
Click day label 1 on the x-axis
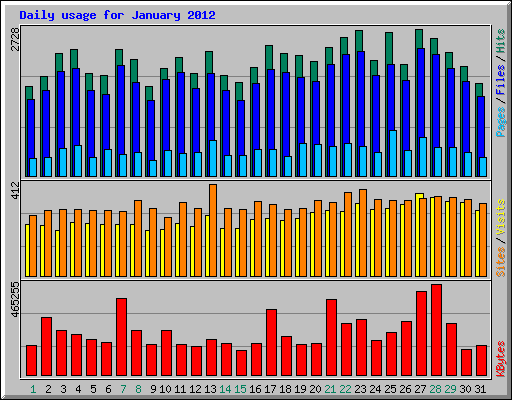coord(33,389)
